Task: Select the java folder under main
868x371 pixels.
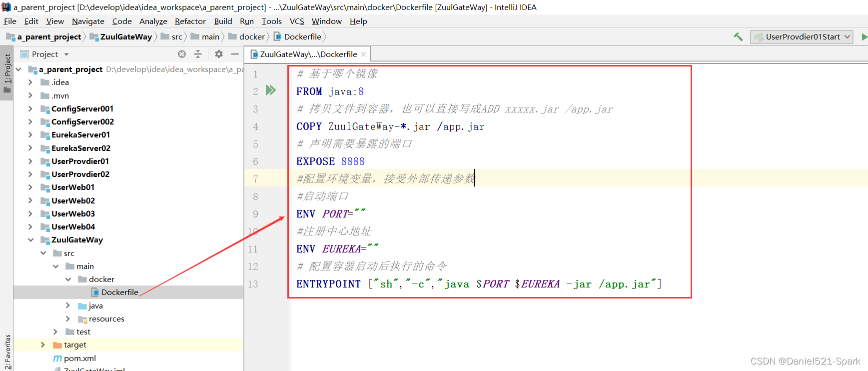Action: 95,305
